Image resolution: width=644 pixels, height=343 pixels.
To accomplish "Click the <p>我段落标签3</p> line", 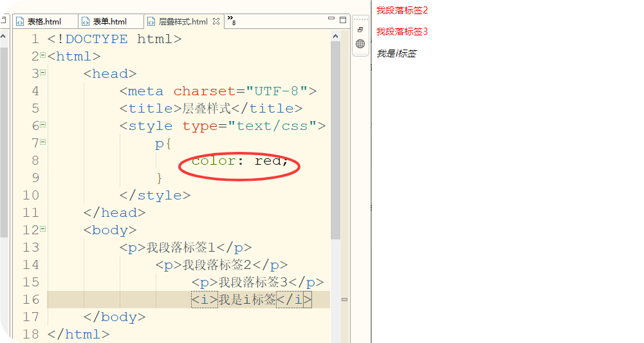I will coord(258,283).
